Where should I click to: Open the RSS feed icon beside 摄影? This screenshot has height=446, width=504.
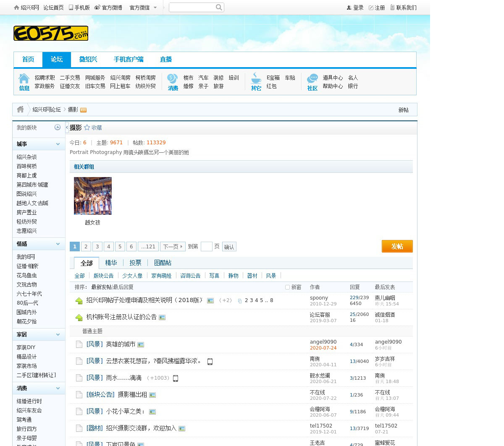[83, 110]
